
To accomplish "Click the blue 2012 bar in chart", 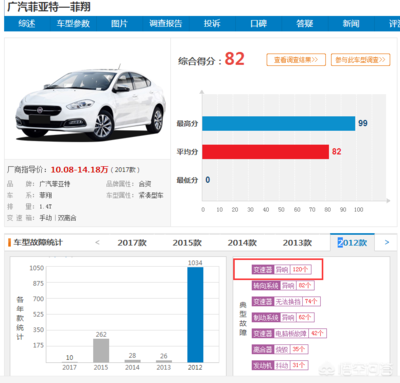I will (195, 315).
